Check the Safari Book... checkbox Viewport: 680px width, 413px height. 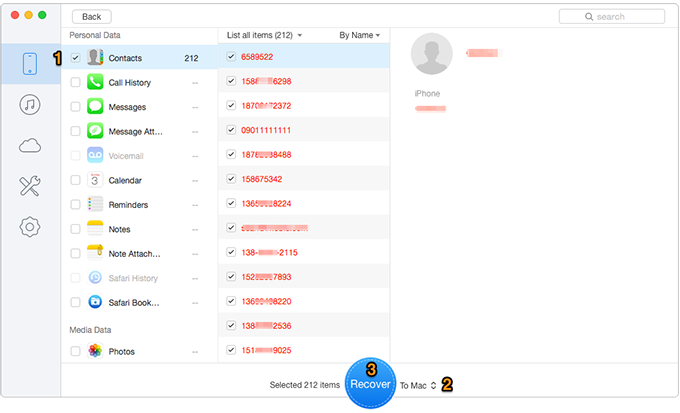[75, 302]
